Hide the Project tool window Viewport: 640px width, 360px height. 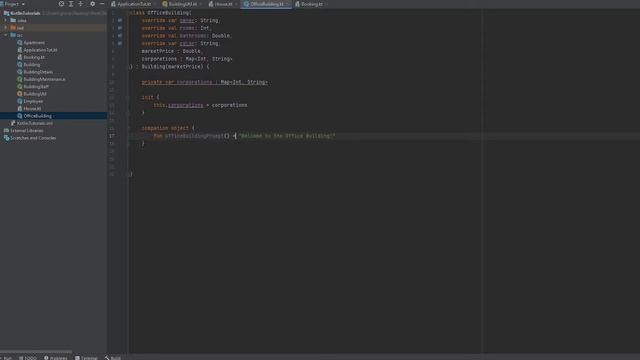coord(102,4)
